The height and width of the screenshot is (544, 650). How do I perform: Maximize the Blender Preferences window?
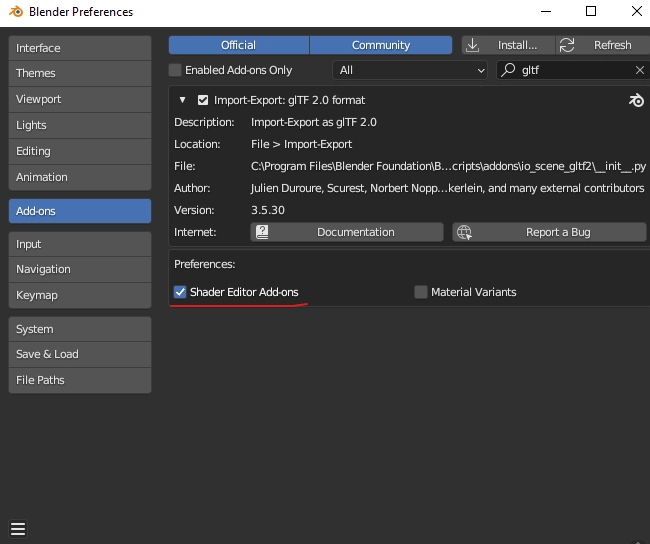click(591, 11)
